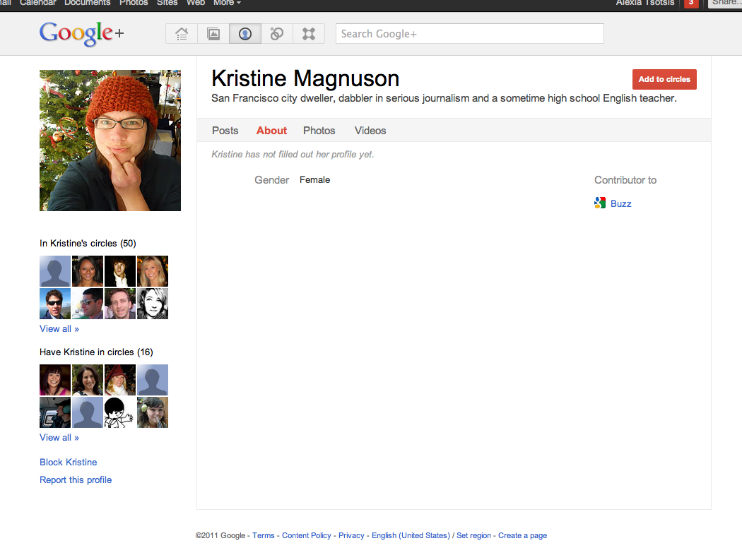Image resolution: width=742 pixels, height=560 pixels.
Task: Switch to the Photos profile tab
Action: point(319,131)
